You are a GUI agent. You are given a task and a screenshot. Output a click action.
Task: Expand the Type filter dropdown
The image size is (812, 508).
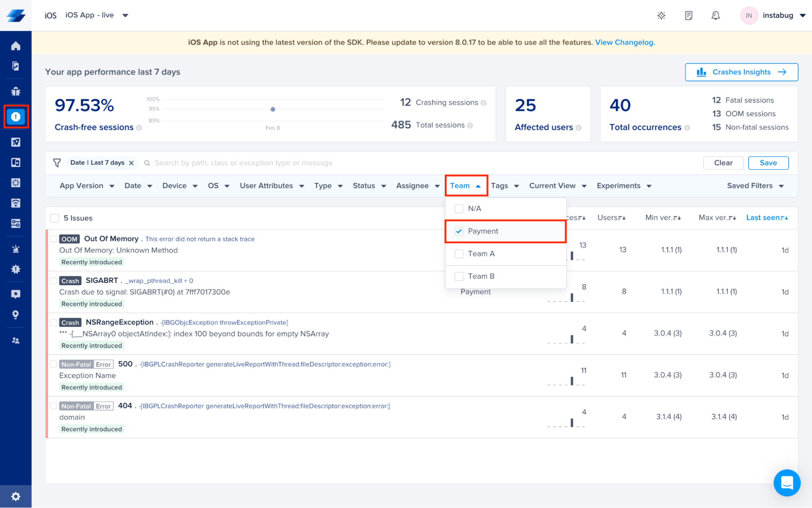click(328, 186)
